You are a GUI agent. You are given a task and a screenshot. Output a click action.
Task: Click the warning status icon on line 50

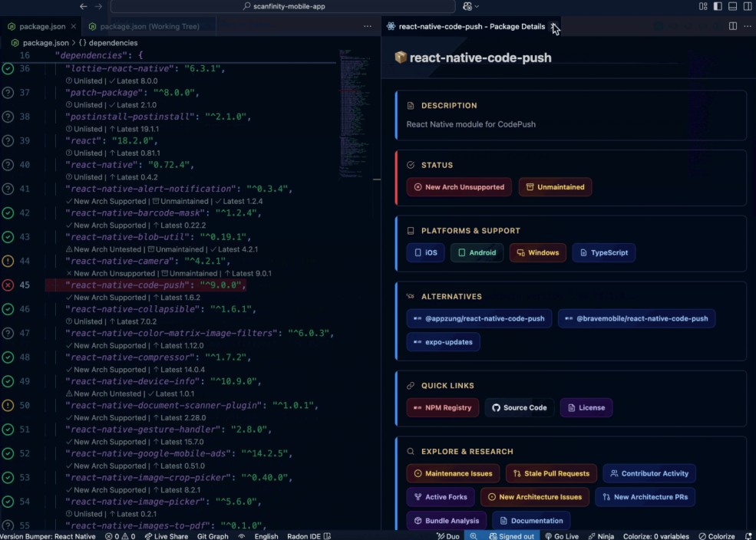point(8,406)
